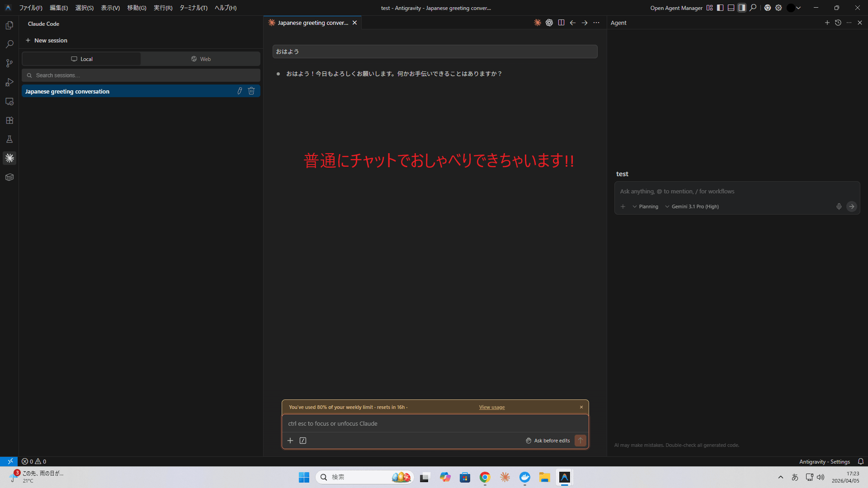The image size is (868, 488).
Task: Open the editor more actions ellipsis menu
Action: [596, 22]
